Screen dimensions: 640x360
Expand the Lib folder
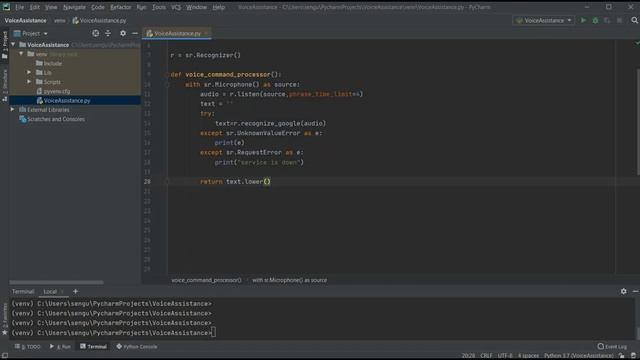pos(29,73)
